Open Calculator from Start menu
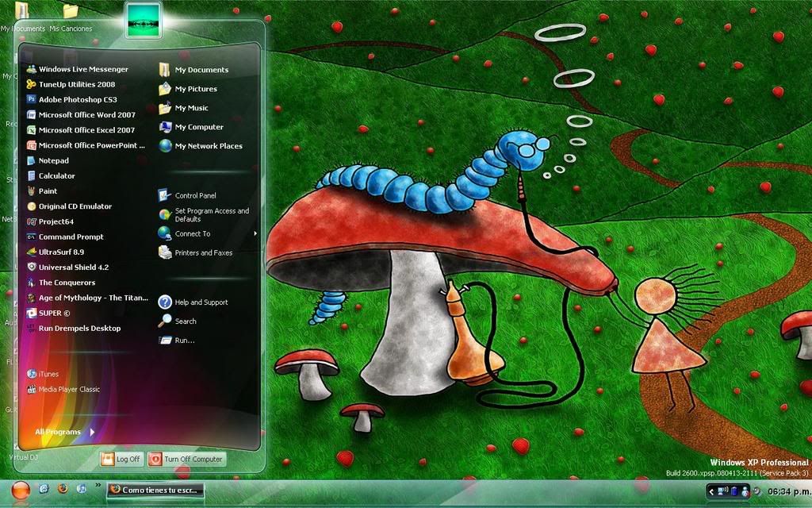The image size is (812, 508). tap(51, 175)
